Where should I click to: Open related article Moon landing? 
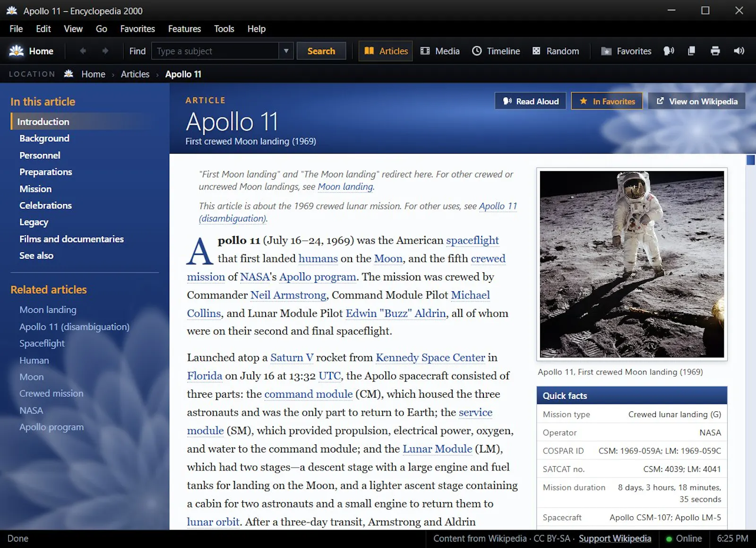[x=48, y=310]
